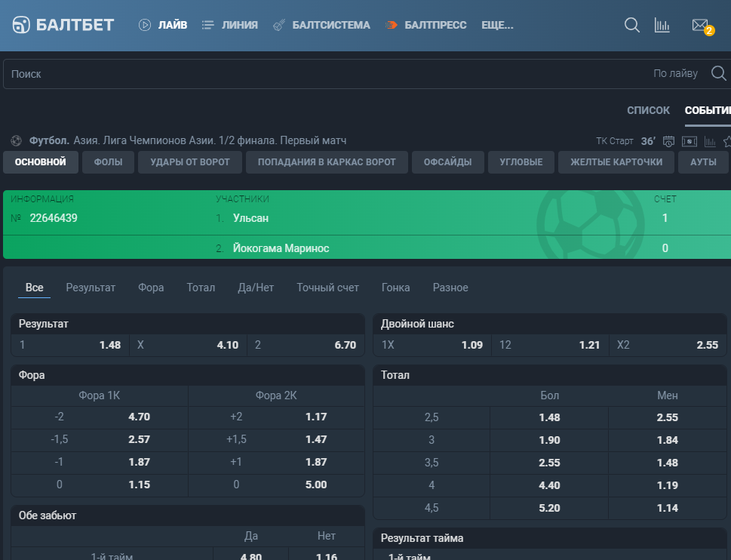
Task: Pick Тотал 4 Бол at 4.40
Action: (x=549, y=485)
